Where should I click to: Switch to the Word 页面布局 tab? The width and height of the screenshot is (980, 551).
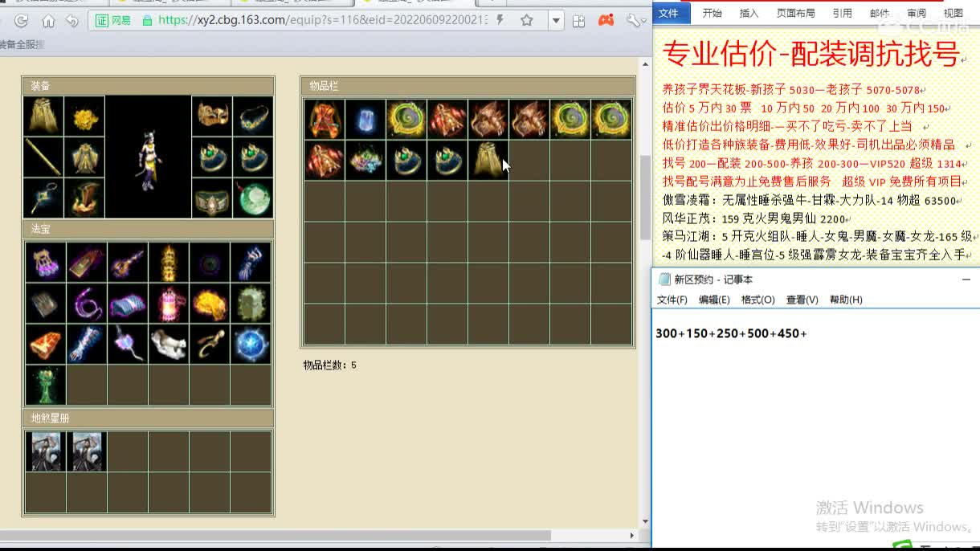click(x=795, y=13)
